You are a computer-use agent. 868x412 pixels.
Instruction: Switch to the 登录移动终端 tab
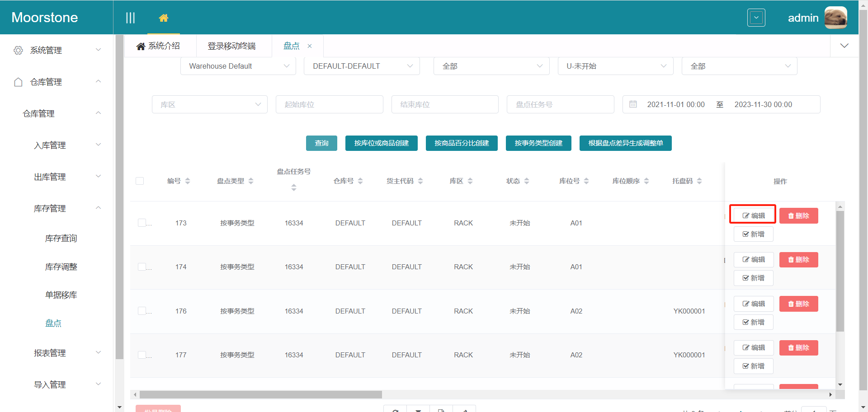(231, 46)
